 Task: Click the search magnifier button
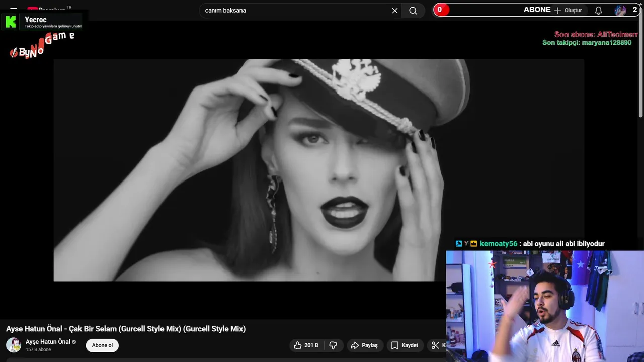coord(413,11)
